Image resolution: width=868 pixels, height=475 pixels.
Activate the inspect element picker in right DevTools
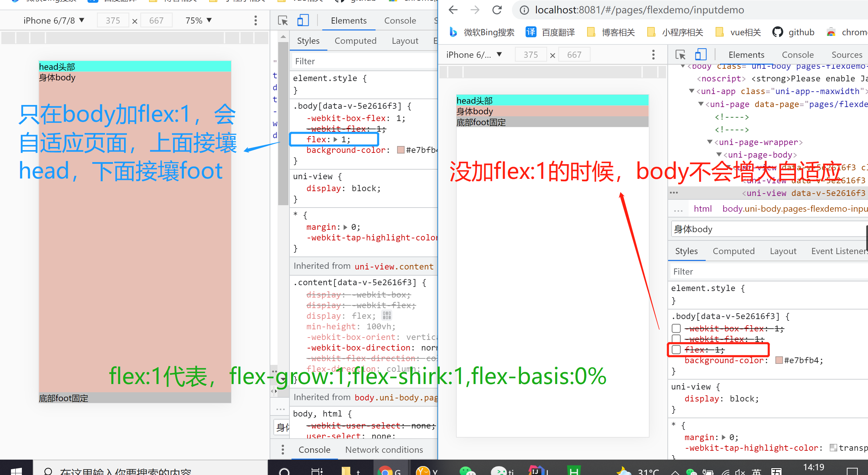pos(680,55)
